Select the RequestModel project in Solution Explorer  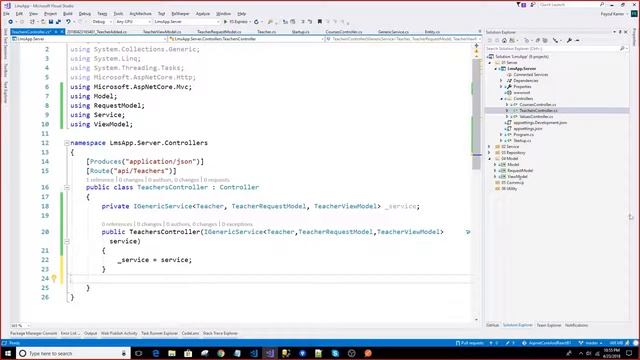520,171
